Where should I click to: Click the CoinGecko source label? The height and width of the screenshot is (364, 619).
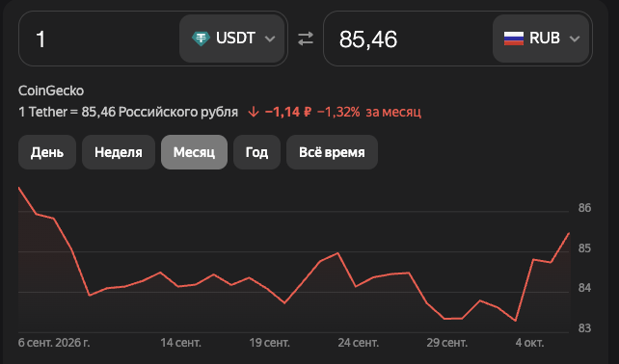point(51,91)
